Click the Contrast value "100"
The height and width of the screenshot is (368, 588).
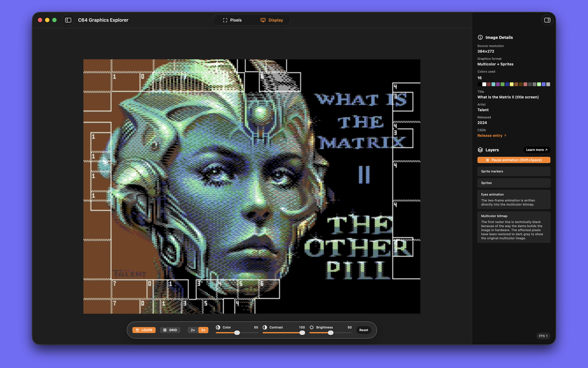[302, 327]
